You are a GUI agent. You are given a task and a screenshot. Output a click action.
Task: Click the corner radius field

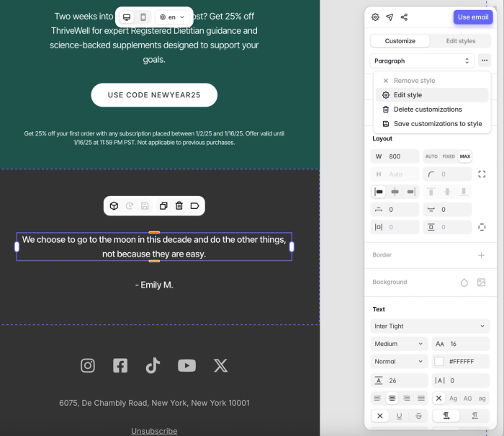point(447,174)
